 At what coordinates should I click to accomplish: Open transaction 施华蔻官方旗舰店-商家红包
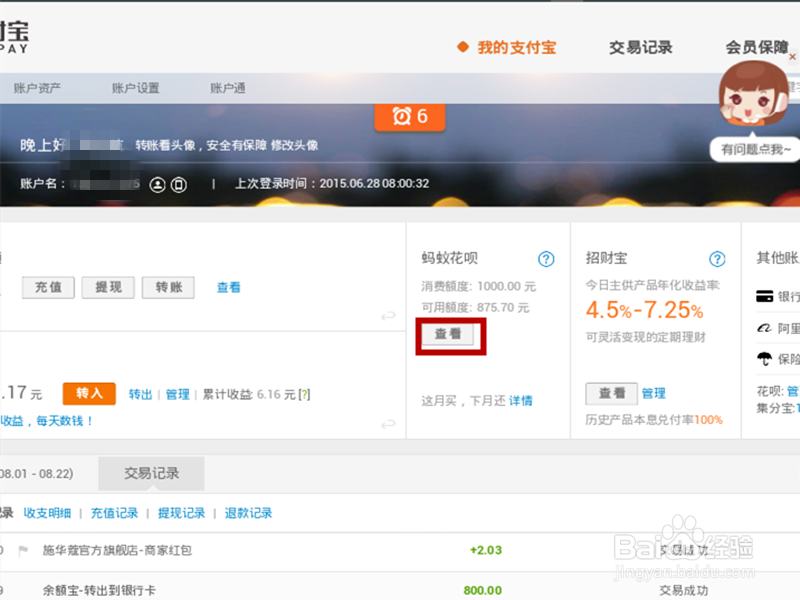pos(117,551)
